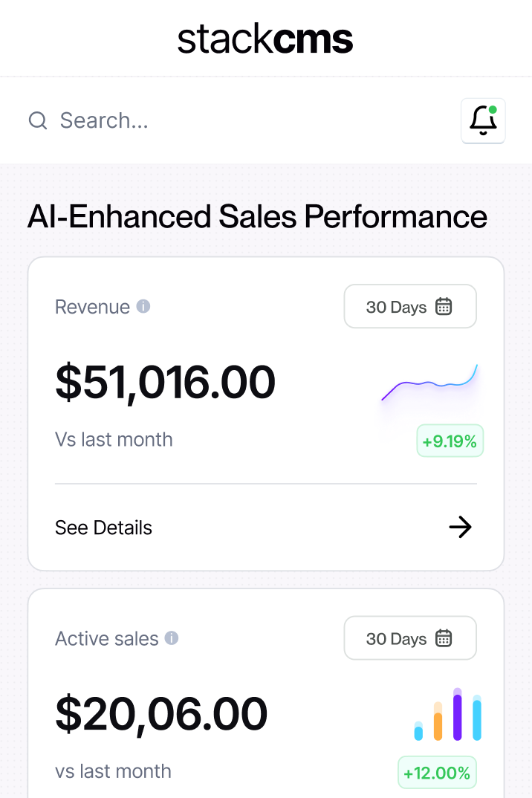Click the calendar icon on Revenue card
This screenshot has height=798, width=532.
(x=444, y=306)
